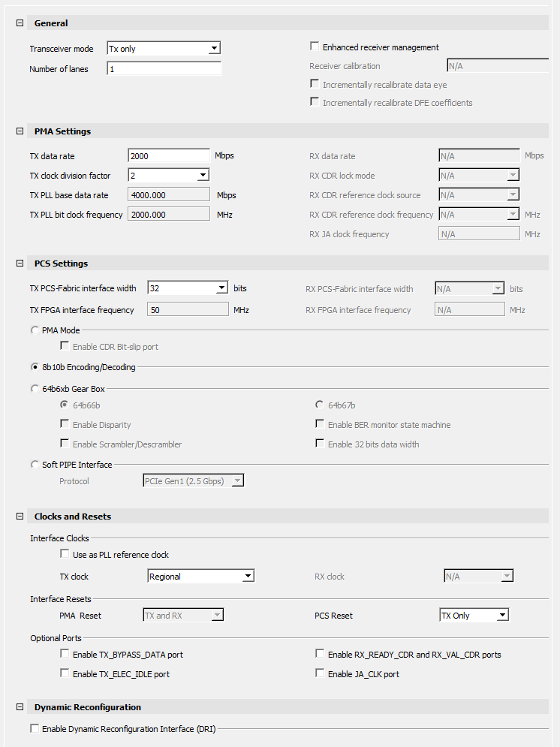The image size is (560, 747).
Task: Click the RX JA clock frequency field
Action: click(479, 234)
